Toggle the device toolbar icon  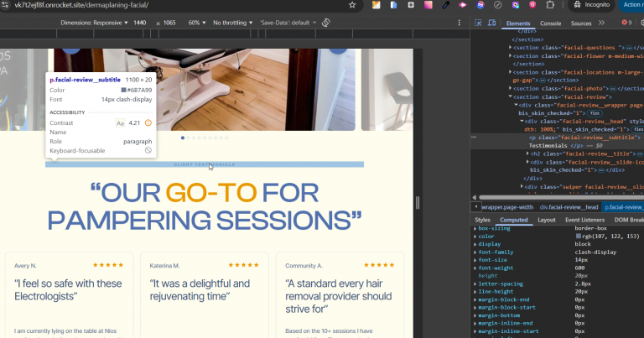[x=492, y=23]
